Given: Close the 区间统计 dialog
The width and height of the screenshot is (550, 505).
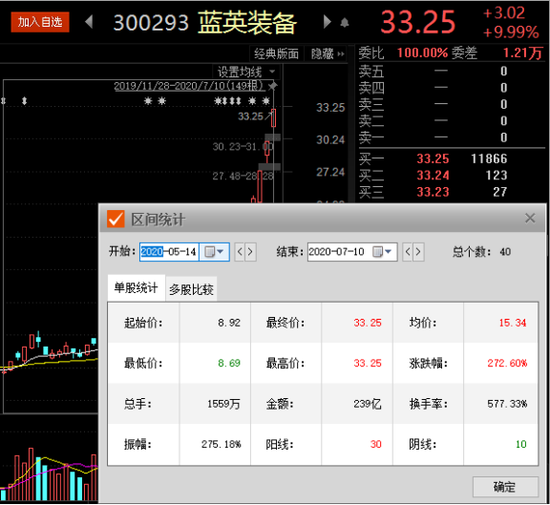Looking at the screenshot, I should pos(530,218).
